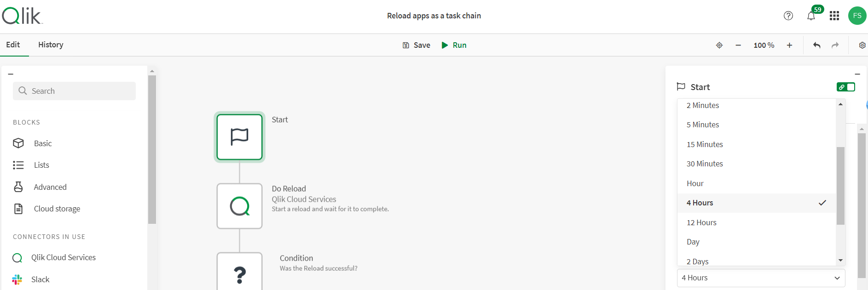Click the undo arrow icon
Screen dimensions: 868x290
point(817,45)
